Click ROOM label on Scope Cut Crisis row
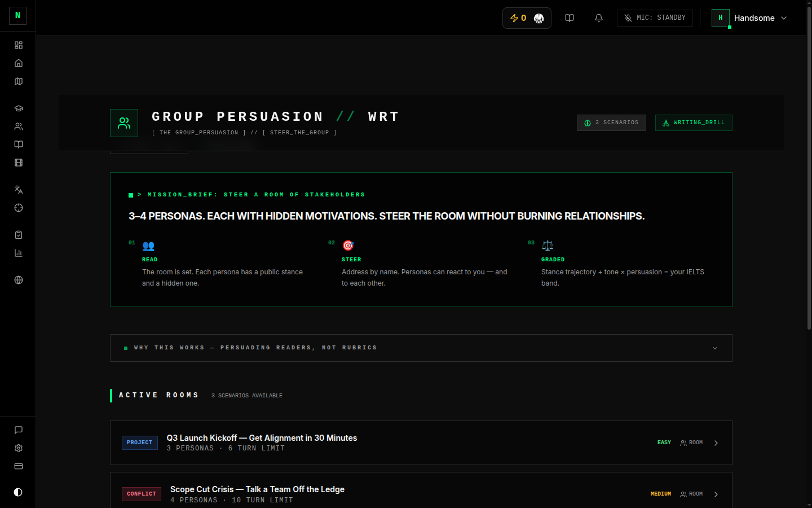This screenshot has height=508, width=812. [691, 494]
